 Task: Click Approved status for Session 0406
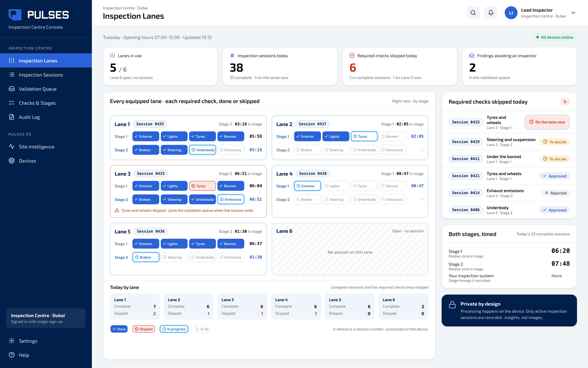pos(554,210)
